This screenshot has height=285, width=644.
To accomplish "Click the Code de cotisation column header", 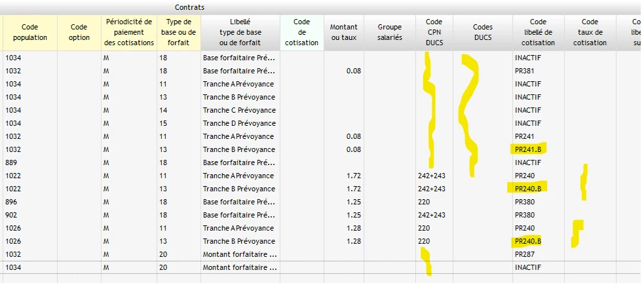I will (x=302, y=33).
